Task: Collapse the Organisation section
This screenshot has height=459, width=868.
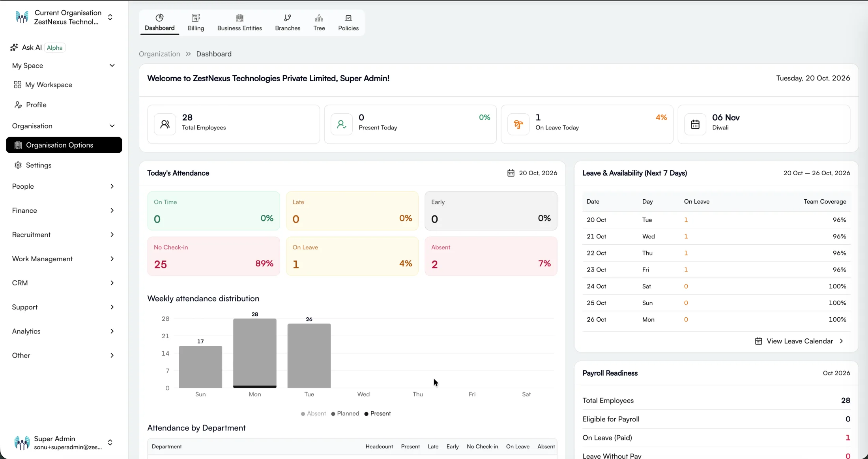Action: 112,126
